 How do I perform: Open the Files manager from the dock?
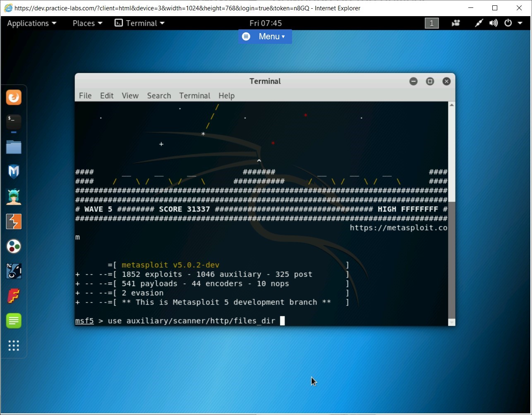(14, 147)
